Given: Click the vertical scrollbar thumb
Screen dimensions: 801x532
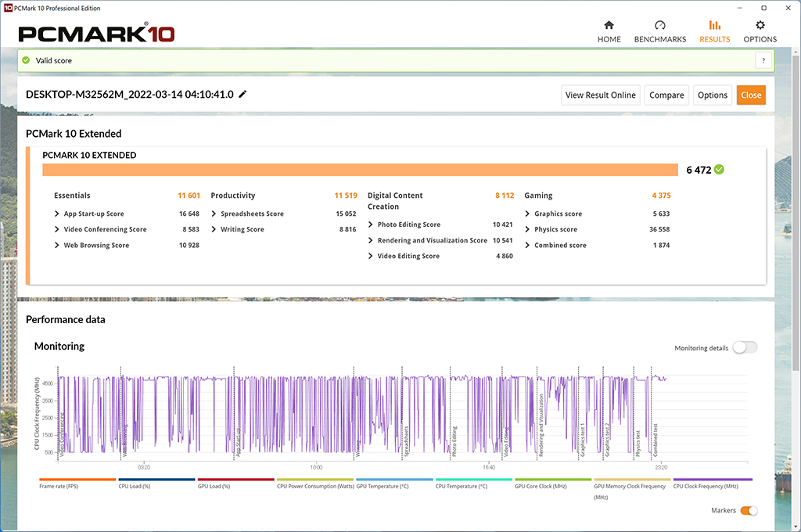Looking at the screenshot, I should tap(796, 213).
